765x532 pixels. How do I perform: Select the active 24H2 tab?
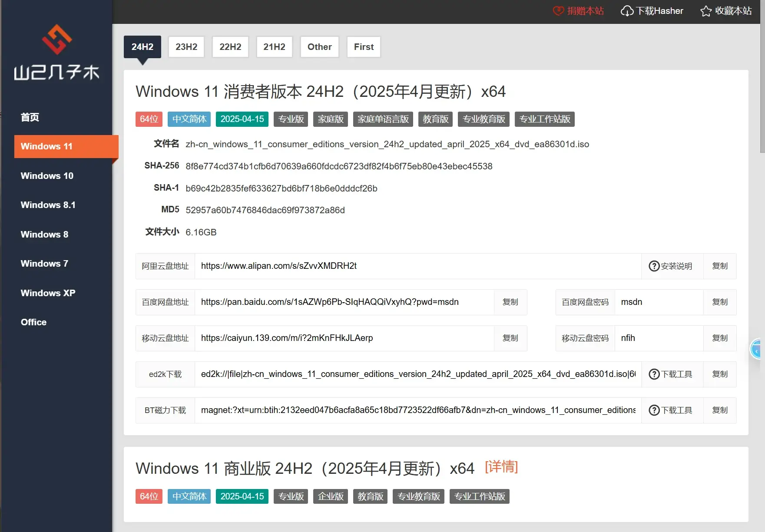pyautogui.click(x=142, y=47)
